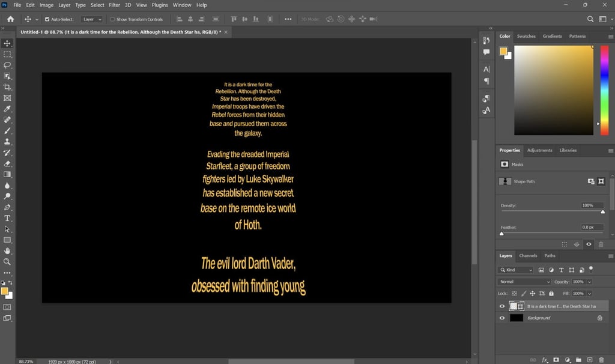Adjust the Density slider handle
The height and width of the screenshot is (364, 615).
tap(603, 212)
